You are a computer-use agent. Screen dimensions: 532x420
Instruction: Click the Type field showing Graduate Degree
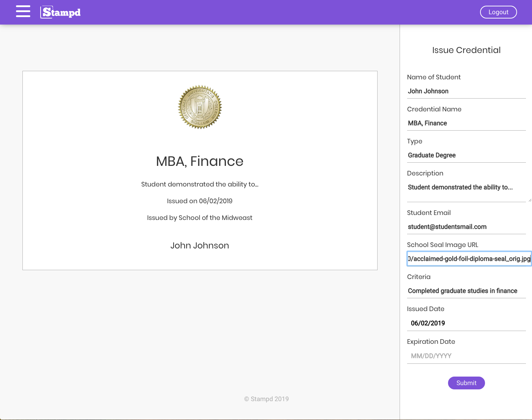466,155
